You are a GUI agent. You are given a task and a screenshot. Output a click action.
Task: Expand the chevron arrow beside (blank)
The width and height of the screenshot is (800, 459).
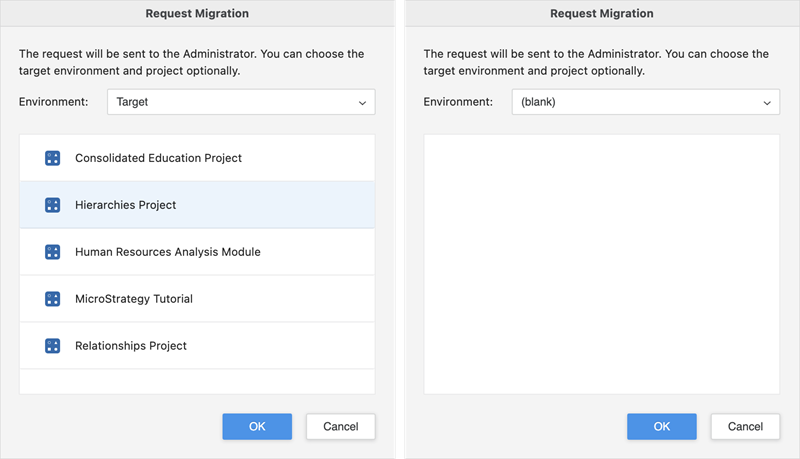pyautogui.click(x=767, y=102)
